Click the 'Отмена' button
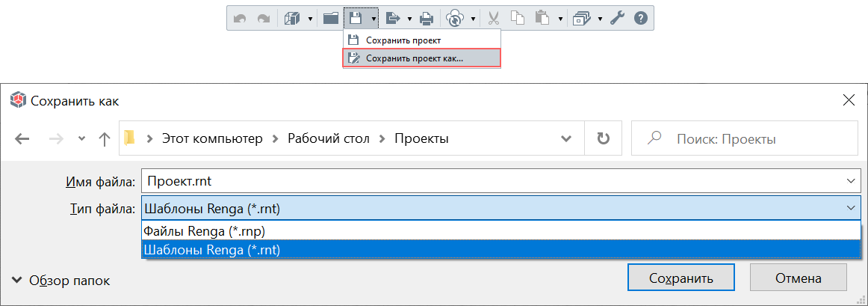Viewport: 868px width, 306px height. (x=799, y=278)
